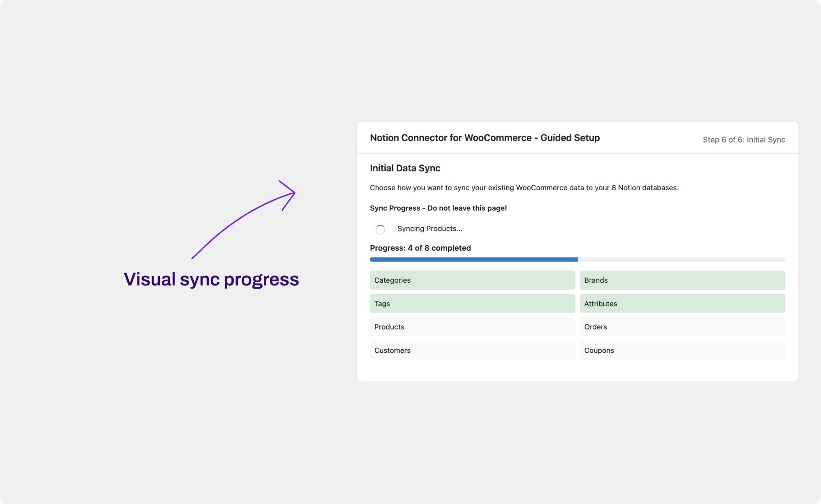Click the setup wizard card header area
Image resolution: width=821 pixels, height=504 pixels.
coord(577,137)
